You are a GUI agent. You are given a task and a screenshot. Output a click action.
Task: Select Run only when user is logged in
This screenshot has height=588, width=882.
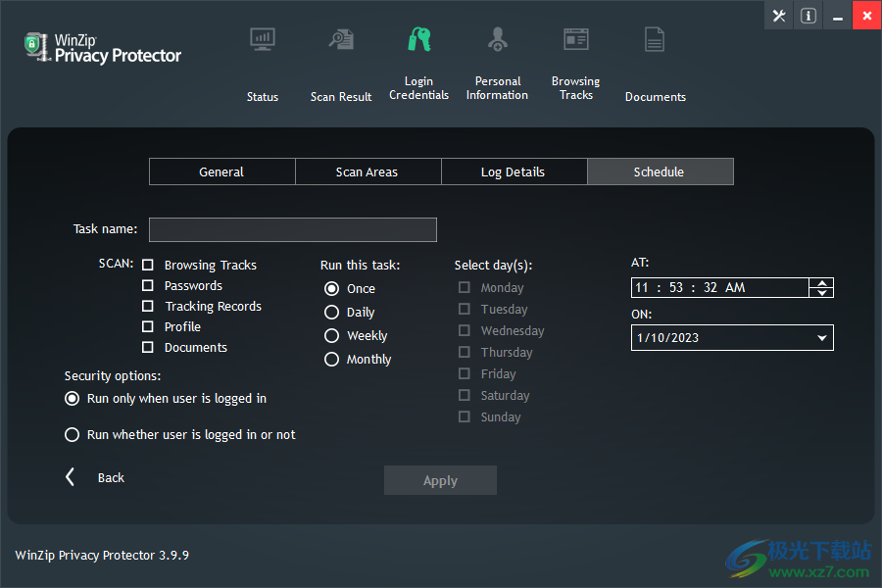point(72,399)
